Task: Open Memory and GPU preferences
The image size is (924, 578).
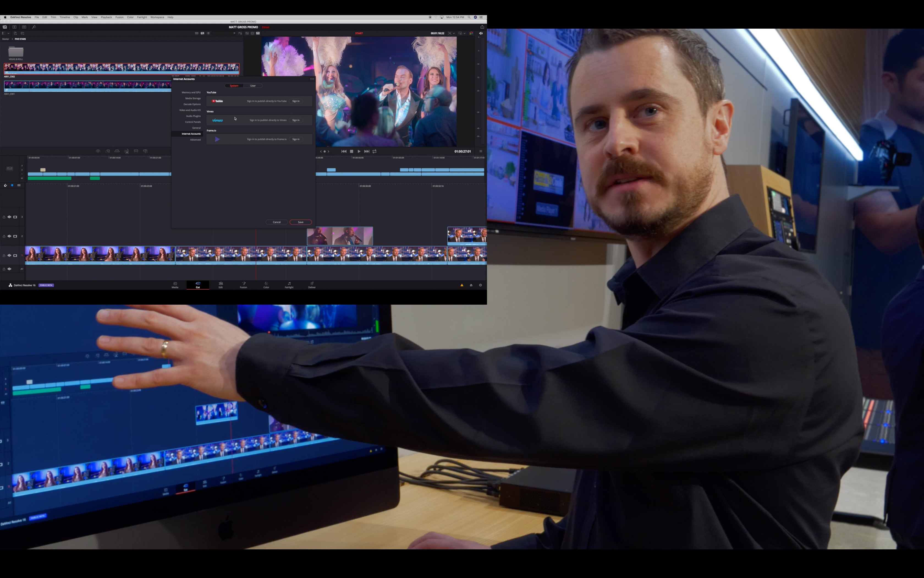Action: click(x=191, y=92)
